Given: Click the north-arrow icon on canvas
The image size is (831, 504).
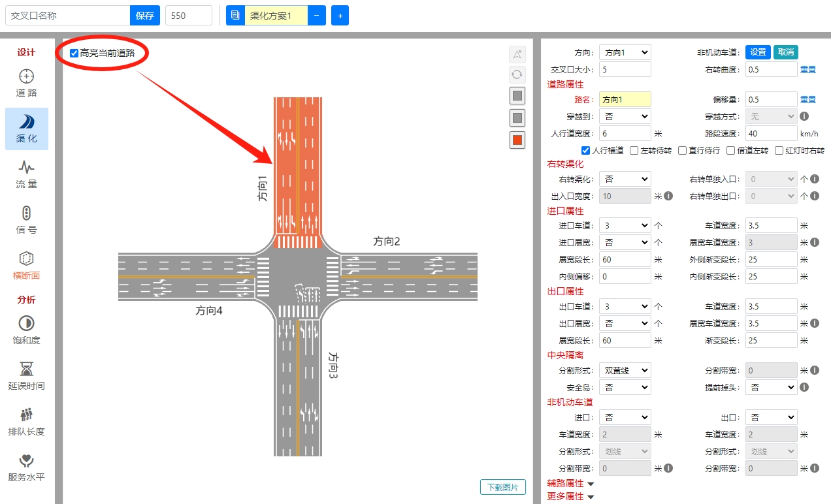Looking at the screenshot, I should coord(517,54).
